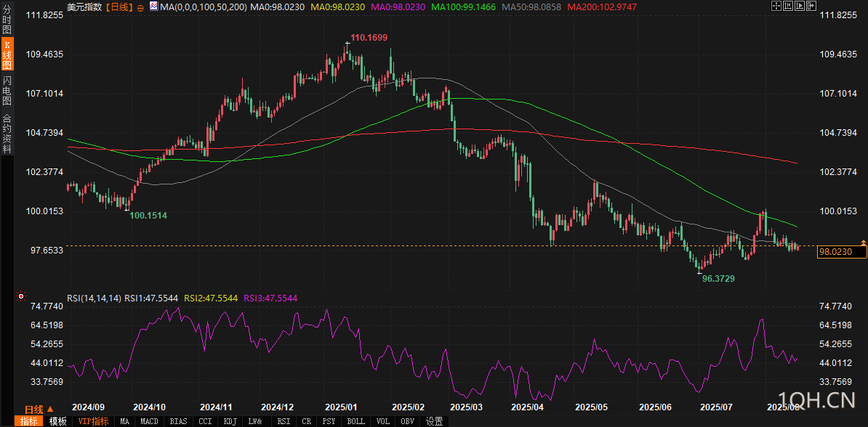This screenshot has width=868, height=427.
Task: Click the play-forward chart axis icon
Action: click(x=800, y=6)
